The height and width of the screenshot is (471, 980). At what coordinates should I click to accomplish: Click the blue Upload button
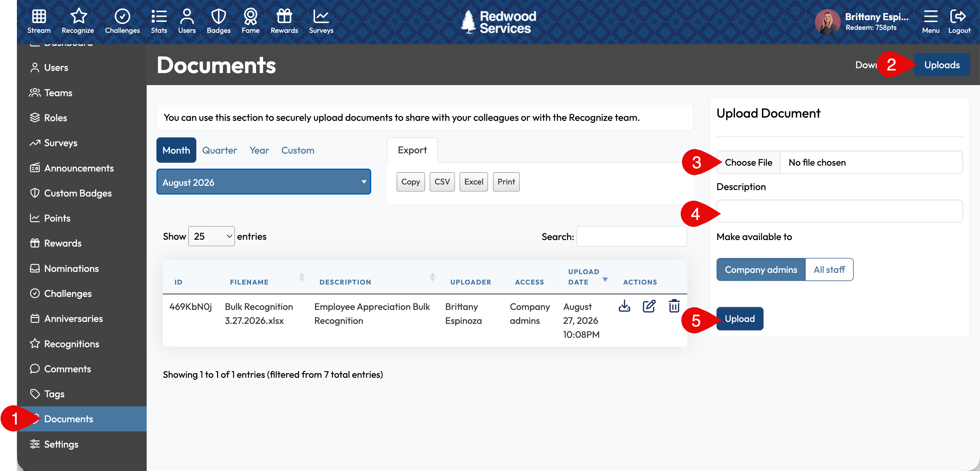click(x=740, y=319)
